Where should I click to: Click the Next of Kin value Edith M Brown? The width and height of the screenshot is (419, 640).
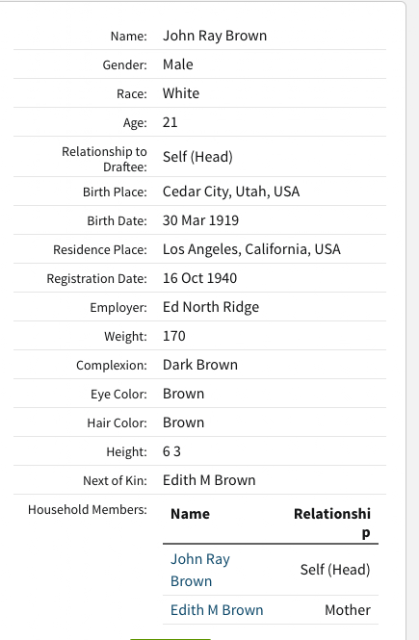point(209,480)
